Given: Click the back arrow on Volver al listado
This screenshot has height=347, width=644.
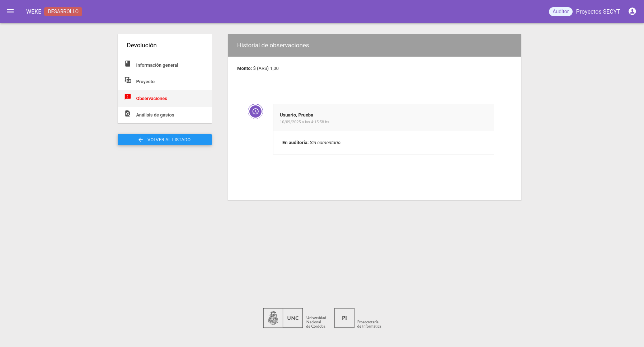Looking at the screenshot, I should point(141,140).
